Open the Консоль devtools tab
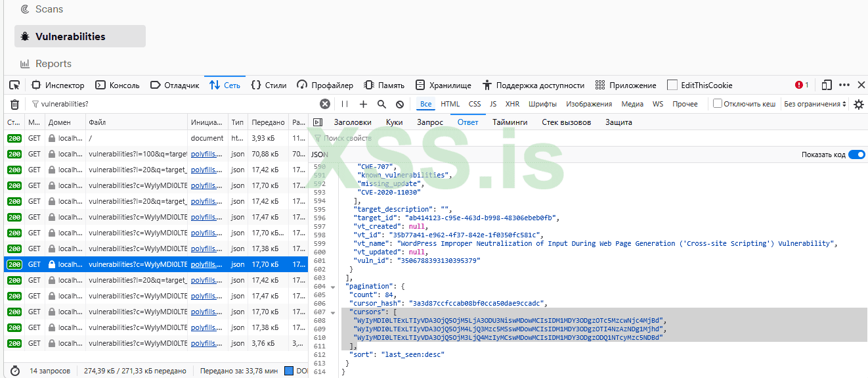The width and height of the screenshot is (868, 378). (118, 85)
